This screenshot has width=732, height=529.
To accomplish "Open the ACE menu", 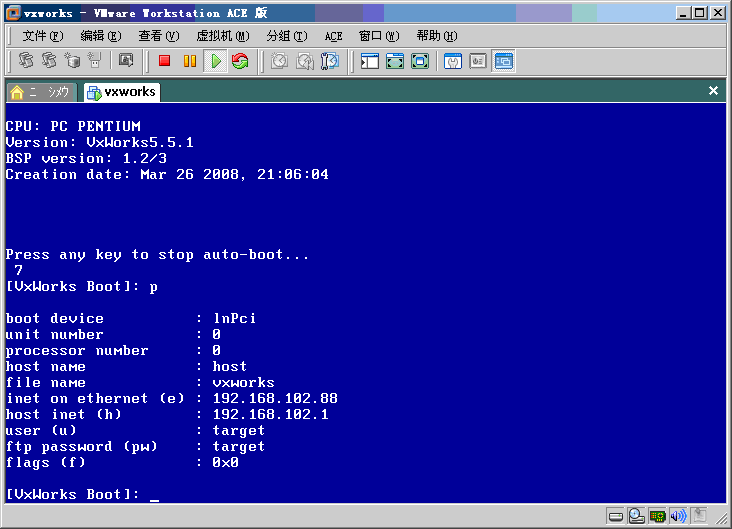I will point(333,36).
